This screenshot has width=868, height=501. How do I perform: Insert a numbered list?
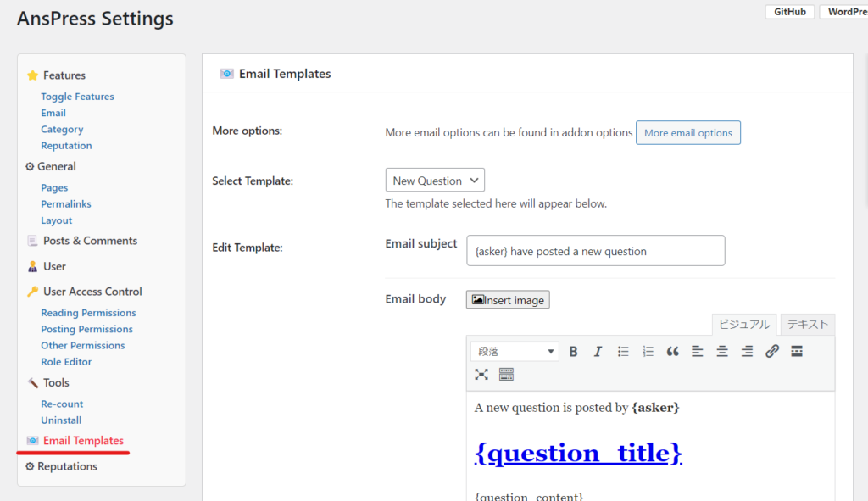click(x=648, y=351)
